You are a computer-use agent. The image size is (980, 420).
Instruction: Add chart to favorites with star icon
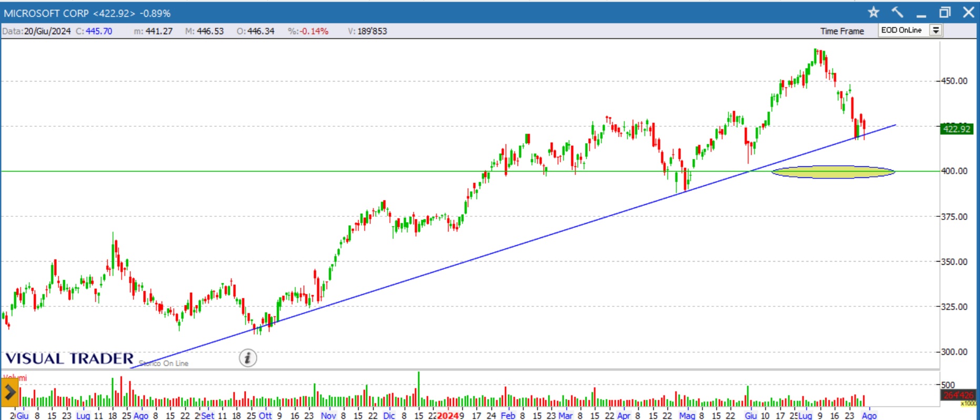pyautogui.click(x=874, y=12)
